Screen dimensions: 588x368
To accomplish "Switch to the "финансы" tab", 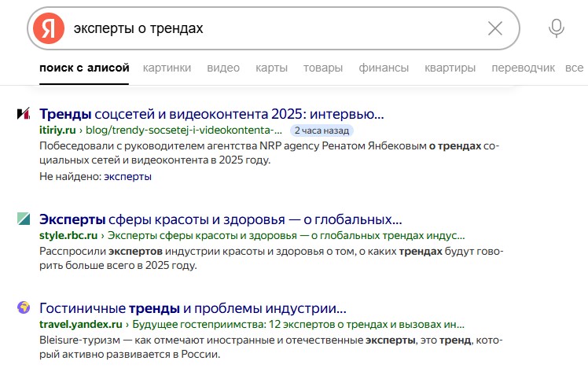I will [384, 68].
